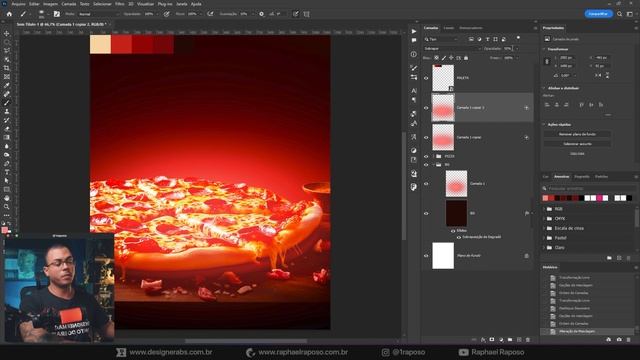Select the Frame tool
The image size is (640, 360).
tap(7, 77)
